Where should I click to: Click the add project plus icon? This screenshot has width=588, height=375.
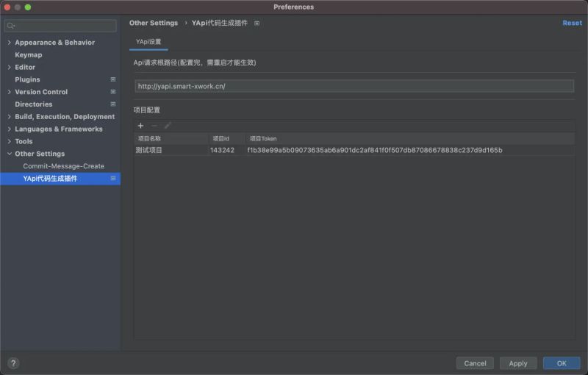(140, 126)
